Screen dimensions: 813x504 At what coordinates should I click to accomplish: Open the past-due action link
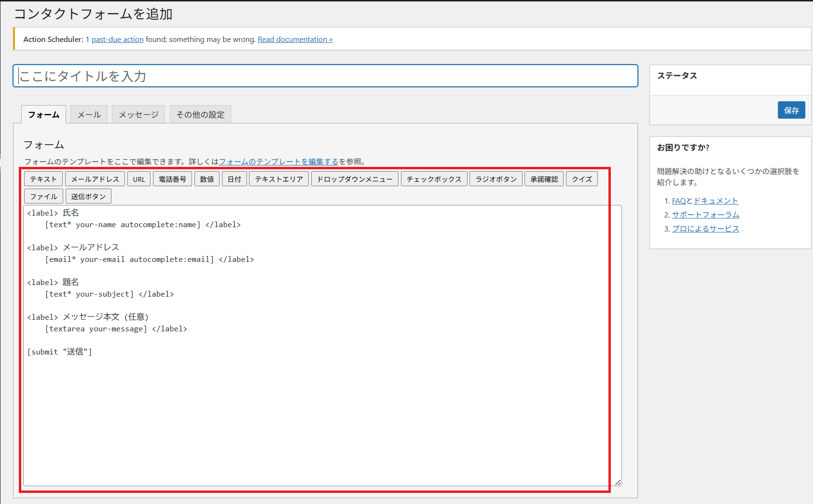pos(117,40)
